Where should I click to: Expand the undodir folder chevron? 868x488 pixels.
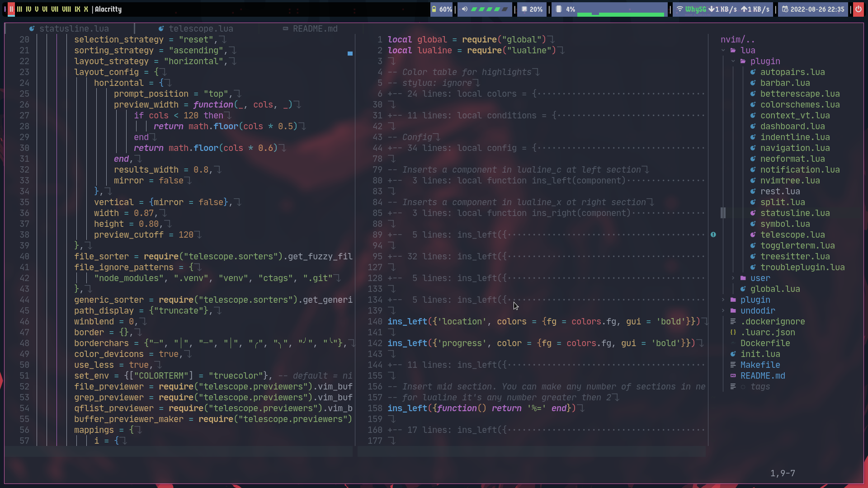[x=723, y=311]
